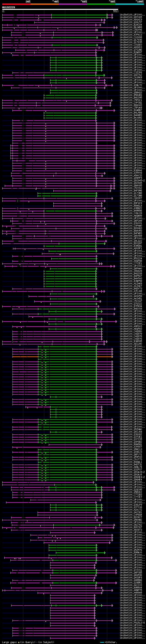Select the UniRef100_C1GVU8 label
This screenshot has height=644, width=146.
click(x=131, y=37)
